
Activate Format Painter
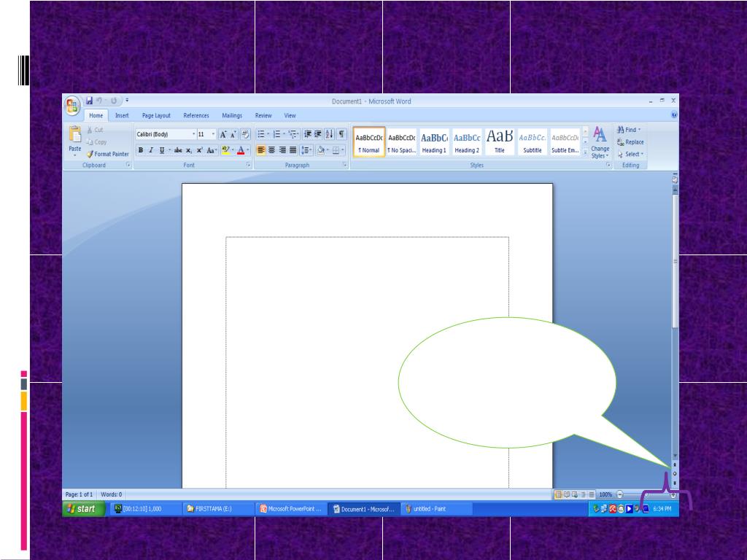click(x=108, y=154)
